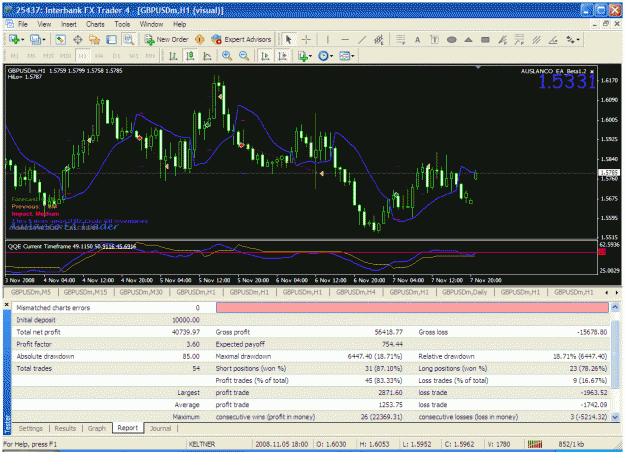Toggle candlestick chart mode
Screen dimensions: 625x452
coord(190,56)
